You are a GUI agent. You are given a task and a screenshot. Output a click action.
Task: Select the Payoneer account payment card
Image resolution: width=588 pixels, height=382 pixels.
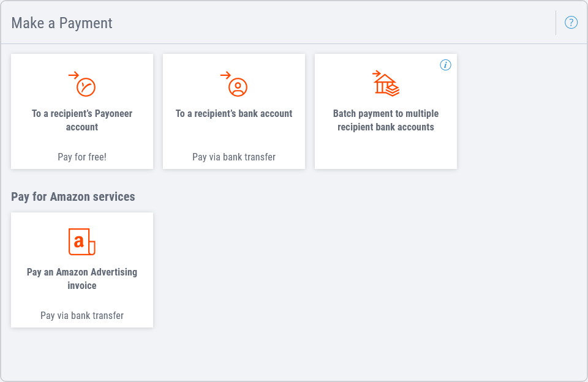(82, 140)
